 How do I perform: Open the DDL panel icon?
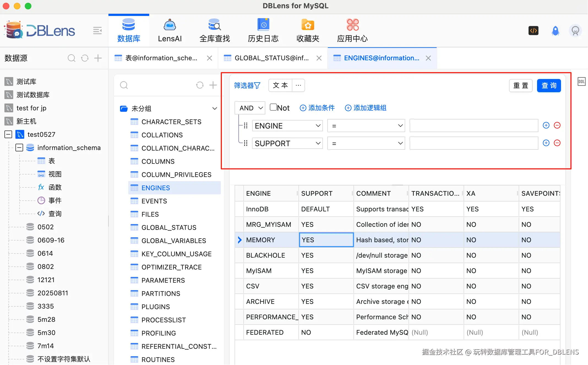pos(581,81)
